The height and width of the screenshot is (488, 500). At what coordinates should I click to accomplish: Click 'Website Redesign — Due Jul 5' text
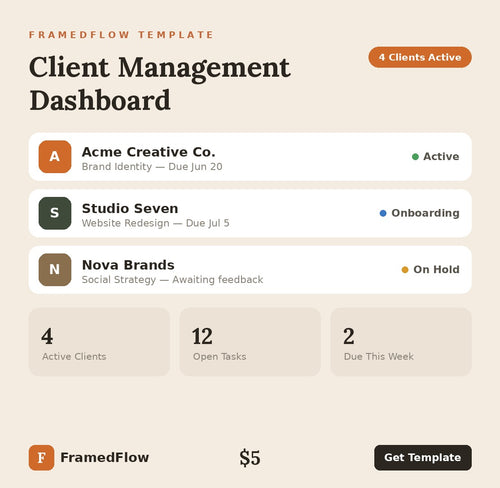pyautogui.click(x=156, y=223)
